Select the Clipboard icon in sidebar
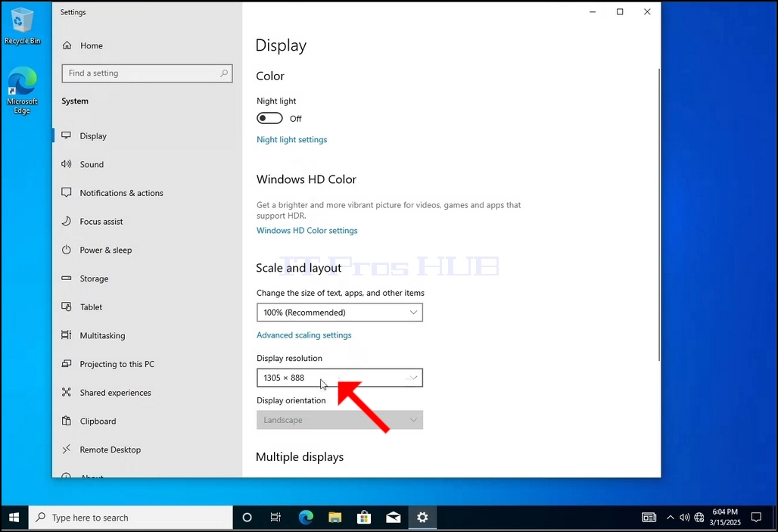 click(67, 421)
